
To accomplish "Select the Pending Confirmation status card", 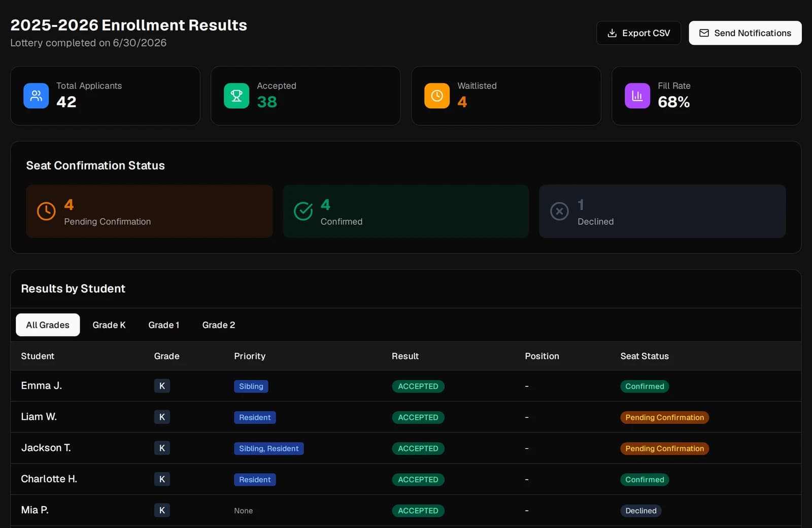I will tap(149, 211).
